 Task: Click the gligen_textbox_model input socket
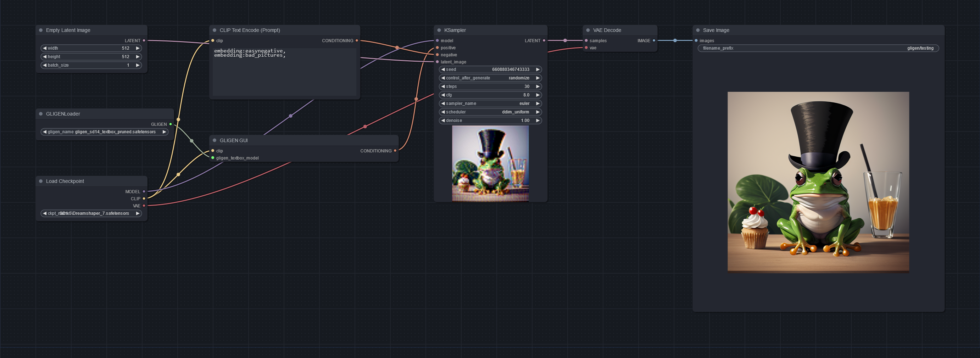[213, 157]
